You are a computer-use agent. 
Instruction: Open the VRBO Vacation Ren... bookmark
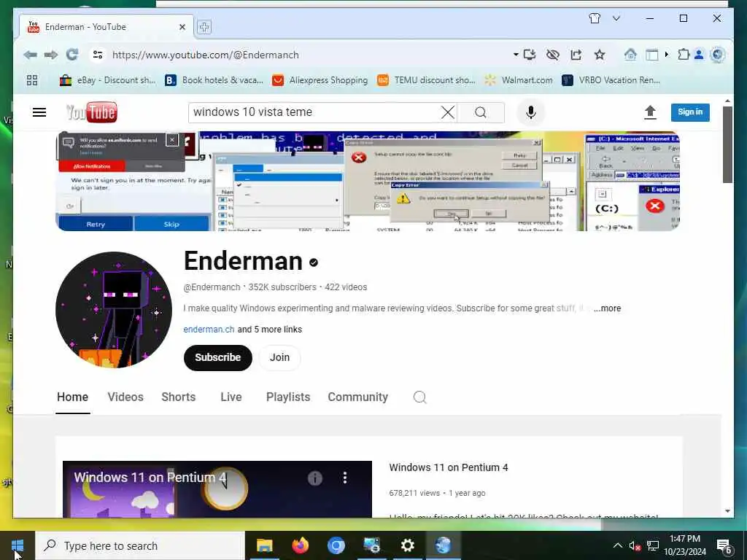coord(611,80)
